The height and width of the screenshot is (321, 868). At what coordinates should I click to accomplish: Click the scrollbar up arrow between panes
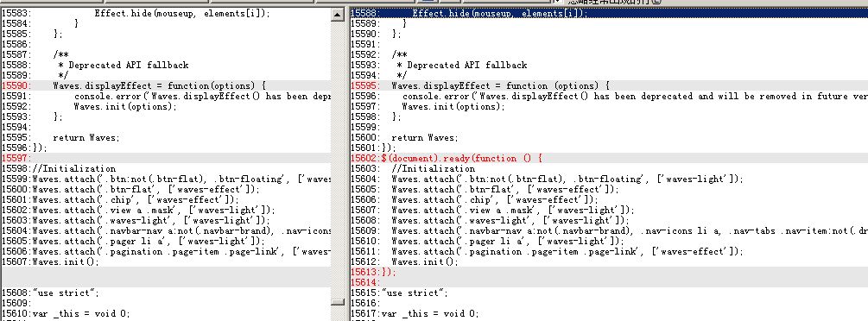click(338, 16)
